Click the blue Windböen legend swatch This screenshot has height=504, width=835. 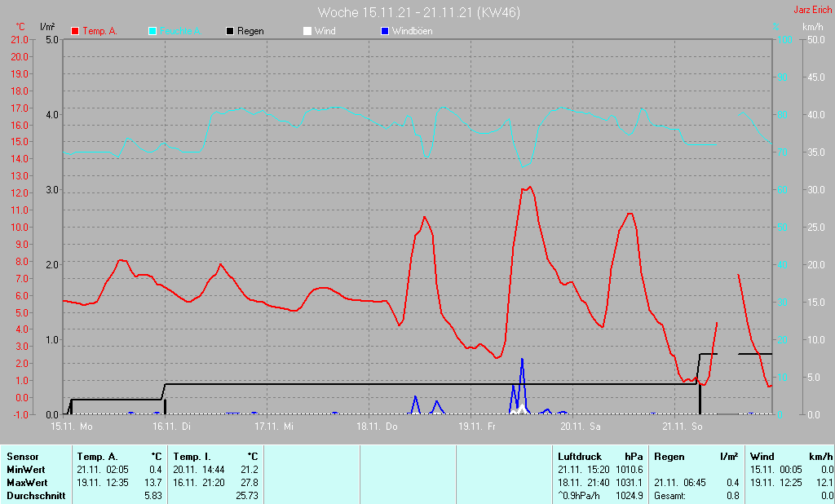click(x=385, y=32)
